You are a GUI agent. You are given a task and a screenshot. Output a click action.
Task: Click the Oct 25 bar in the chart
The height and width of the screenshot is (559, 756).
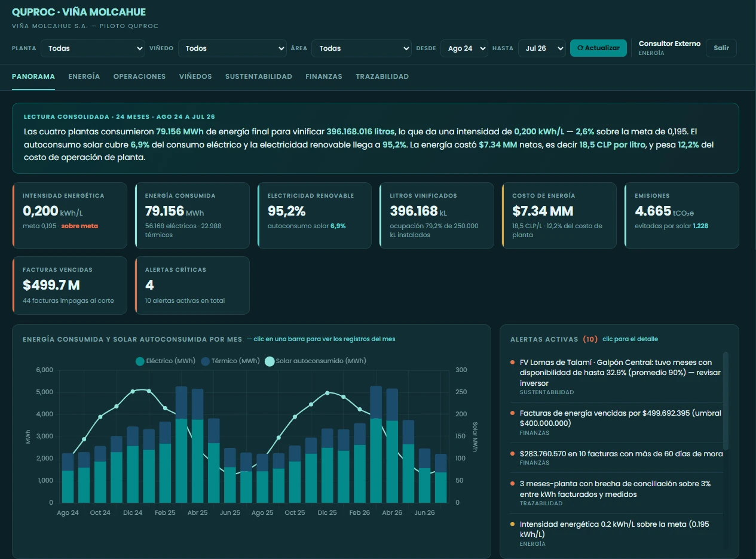tap(295, 474)
